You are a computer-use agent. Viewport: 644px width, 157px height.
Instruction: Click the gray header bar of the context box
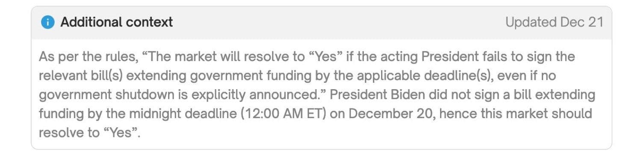coord(322,23)
